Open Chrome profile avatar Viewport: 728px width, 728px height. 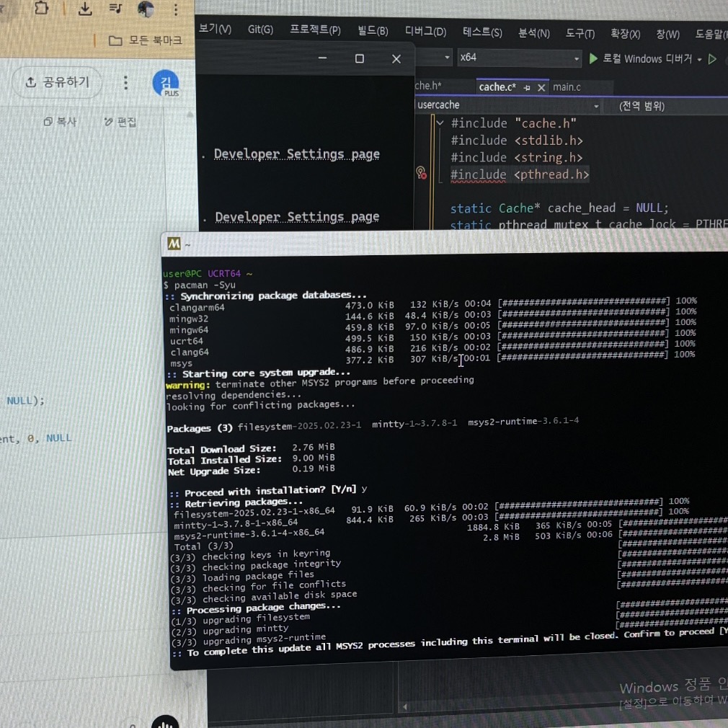[x=146, y=9]
